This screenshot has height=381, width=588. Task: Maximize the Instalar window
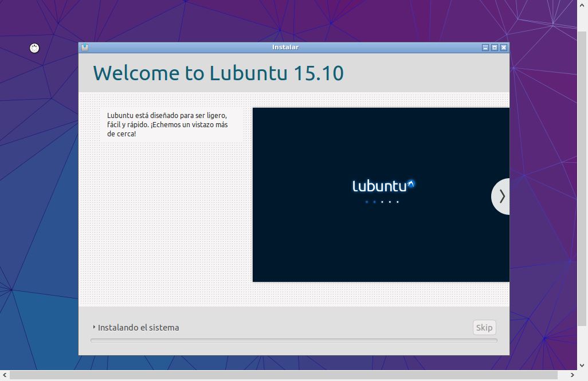click(495, 48)
